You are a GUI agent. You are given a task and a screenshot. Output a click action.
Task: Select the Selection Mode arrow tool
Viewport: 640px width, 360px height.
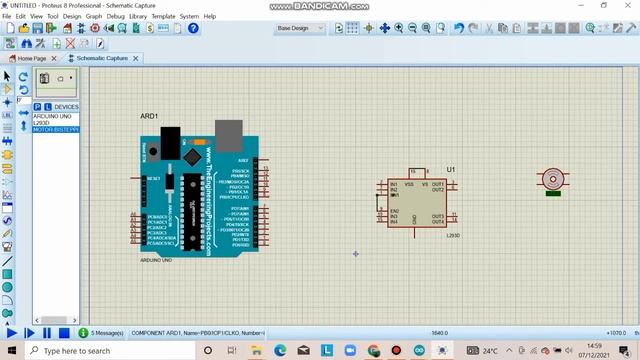coord(7,76)
